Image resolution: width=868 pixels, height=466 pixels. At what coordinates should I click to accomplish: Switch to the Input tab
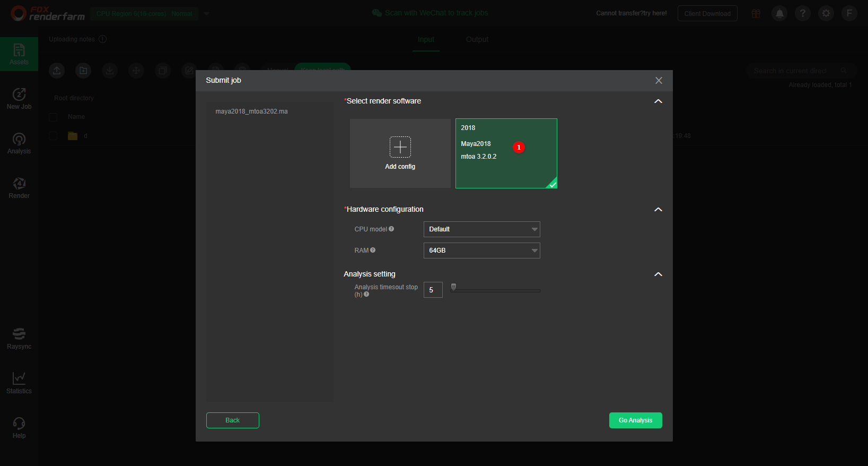(x=426, y=39)
